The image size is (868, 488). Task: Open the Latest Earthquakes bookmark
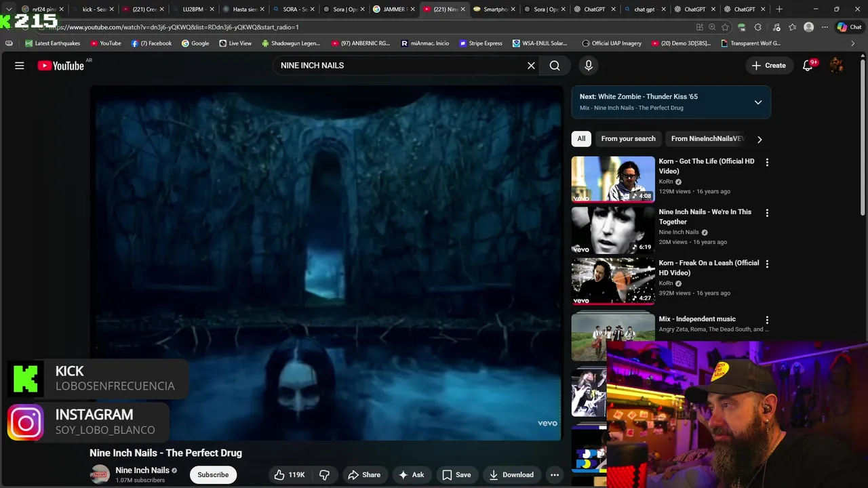pos(53,43)
